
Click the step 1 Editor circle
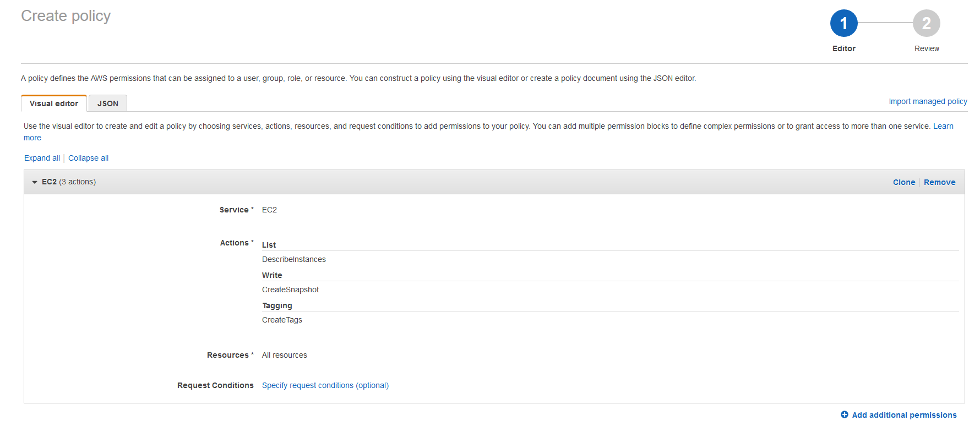(x=843, y=23)
